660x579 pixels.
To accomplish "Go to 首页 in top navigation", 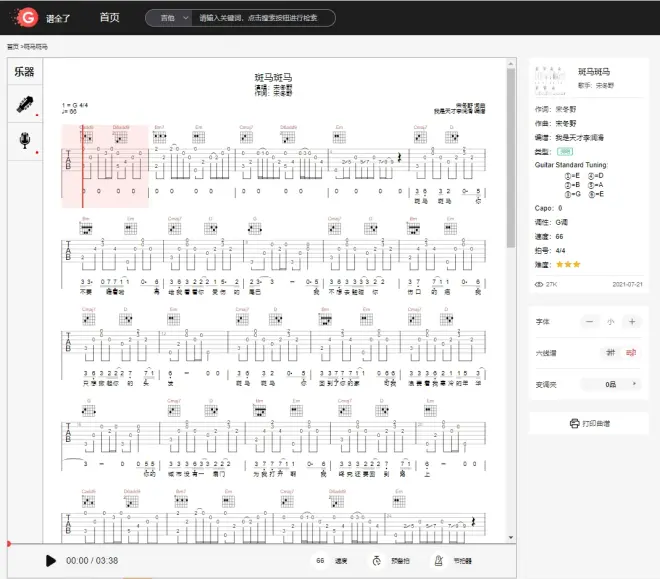I will tap(109, 18).
